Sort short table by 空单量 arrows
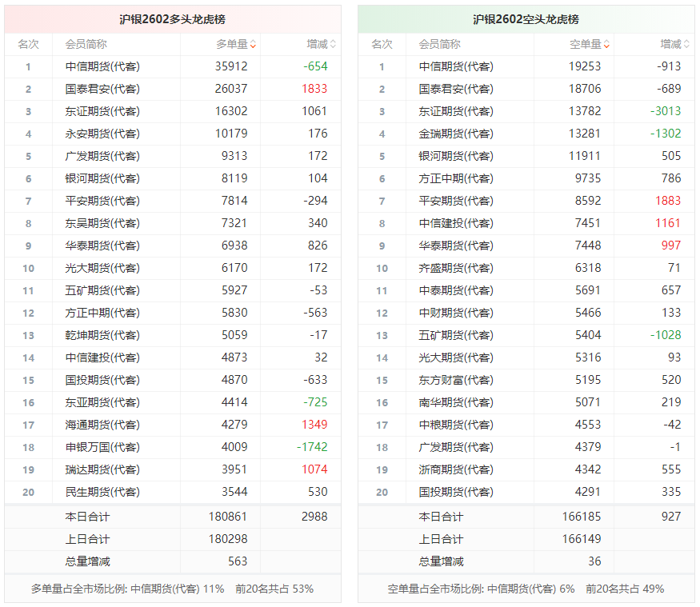 tap(606, 44)
